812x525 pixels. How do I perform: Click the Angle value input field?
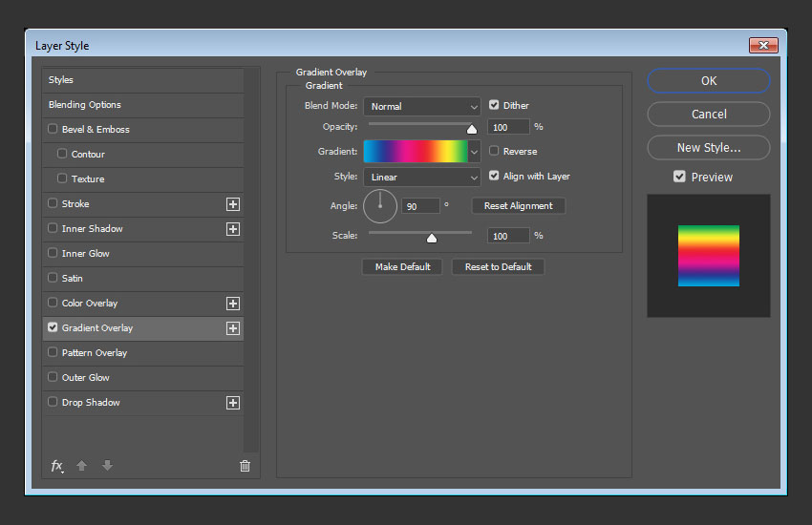420,206
